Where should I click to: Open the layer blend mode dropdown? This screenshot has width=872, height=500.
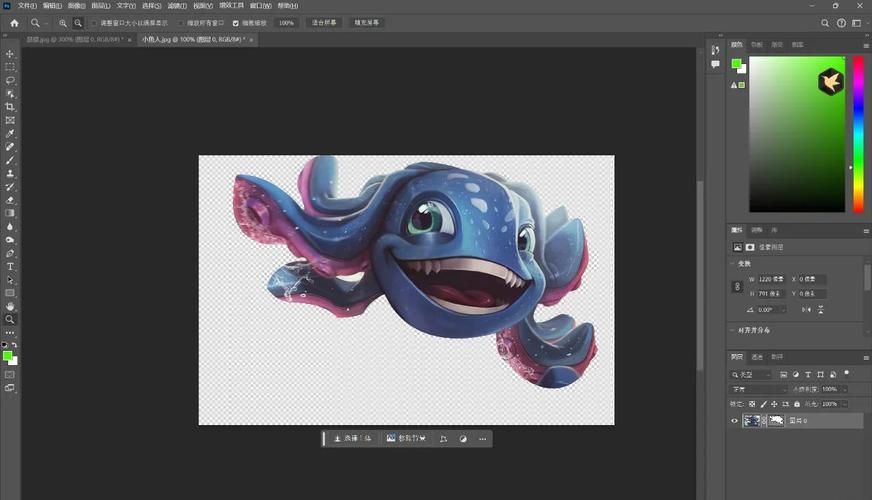coord(759,389)
